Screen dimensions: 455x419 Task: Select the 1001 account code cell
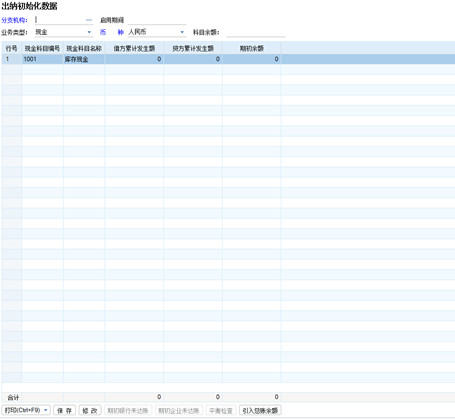coord(43,59)
